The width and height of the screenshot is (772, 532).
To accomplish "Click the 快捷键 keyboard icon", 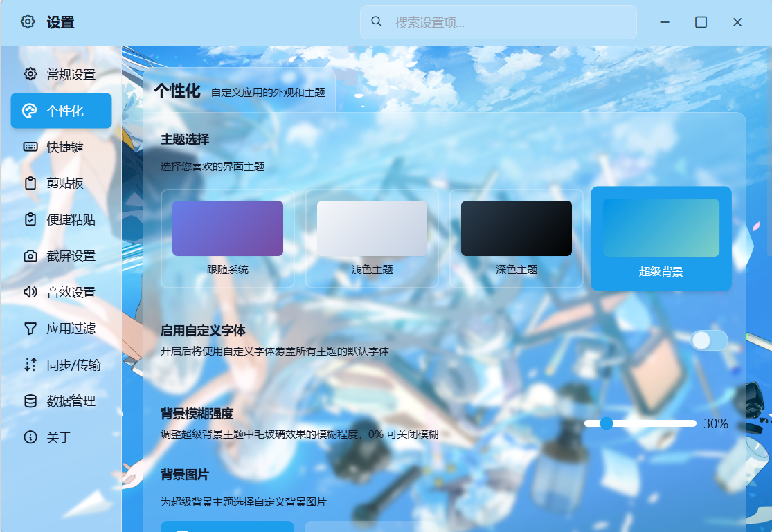I will point(30,147).
